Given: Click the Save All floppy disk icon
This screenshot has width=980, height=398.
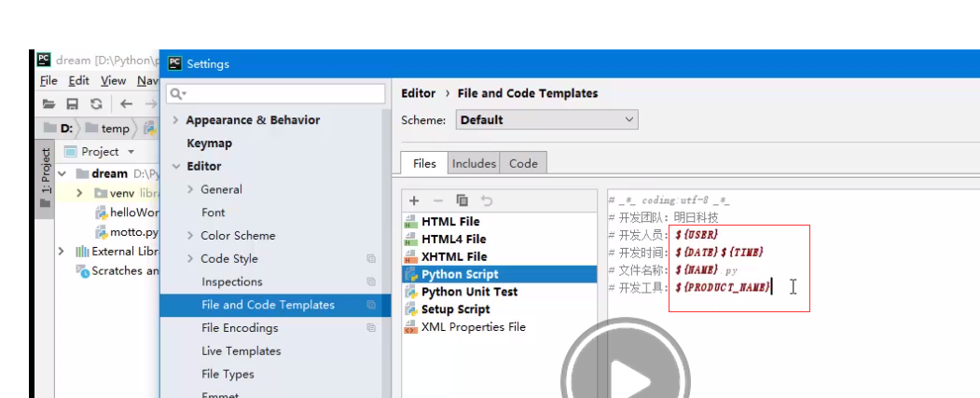Looking at the screenshot, I should [x=73, y=103].
